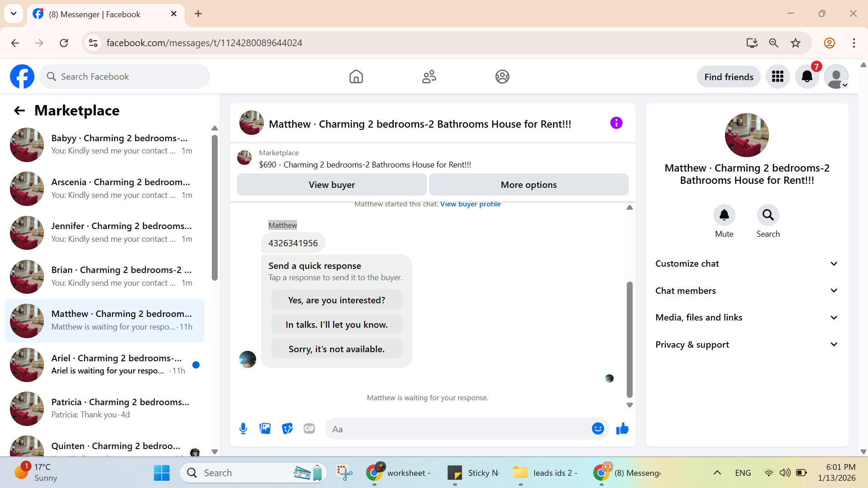Screen dimensions: 868x488
Task: Show hidden system tray icons chevron
Action: (717, 473)
